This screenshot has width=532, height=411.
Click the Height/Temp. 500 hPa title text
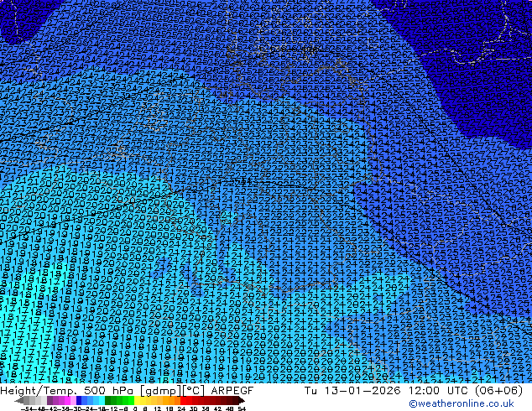[64, 391]
